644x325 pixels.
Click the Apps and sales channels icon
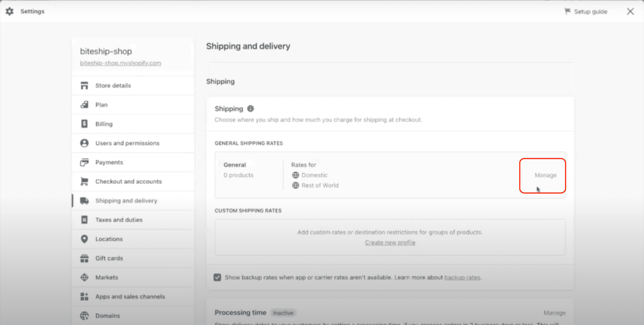pyautogui.click(x=84, y=297)
